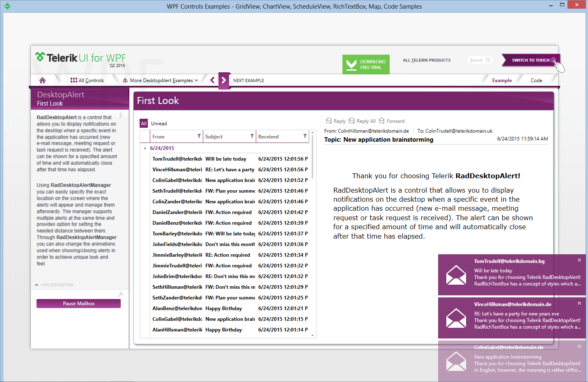The height and width of the screenshot is (382, 588).
Task: Open the wrench configuration icon above Pause Mailbox
Action: pyautogui.click(x=121, y=294)
